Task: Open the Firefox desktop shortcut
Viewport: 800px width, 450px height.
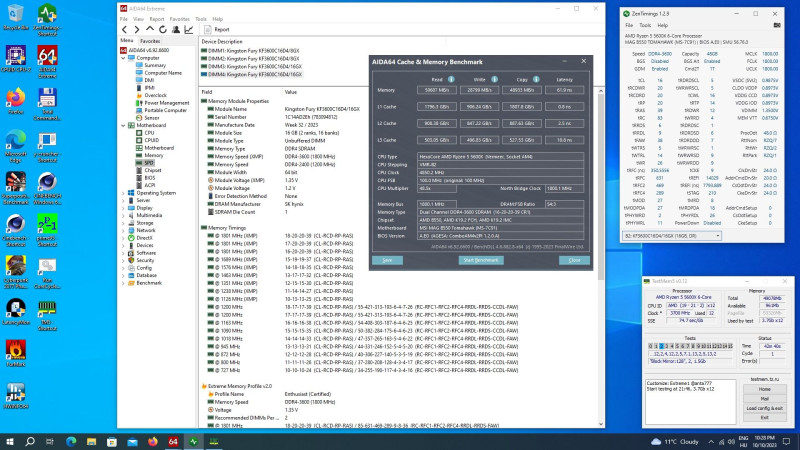Action: 16,101
